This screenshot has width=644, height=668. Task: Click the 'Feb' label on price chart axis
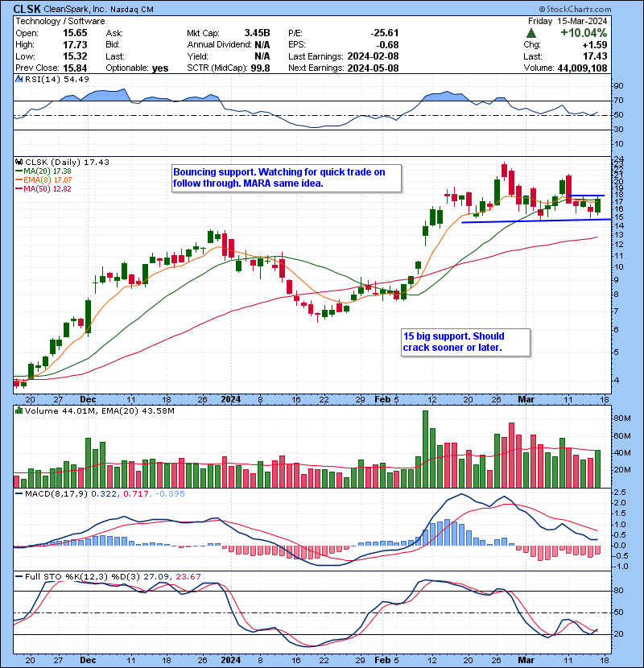coord(382,399)
